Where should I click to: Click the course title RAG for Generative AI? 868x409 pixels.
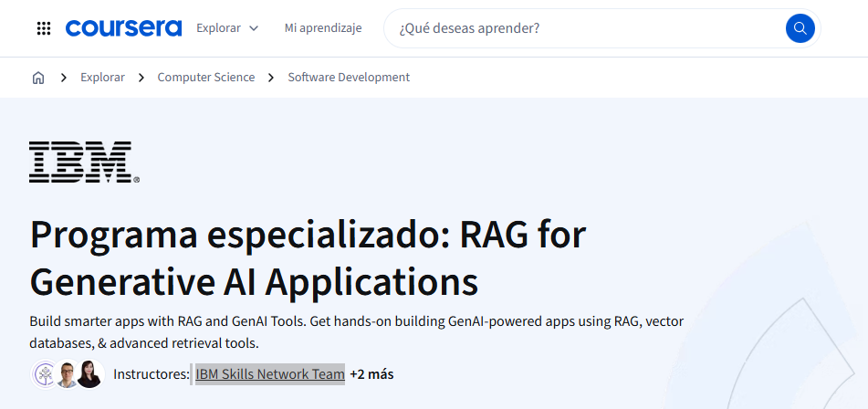pyautogui.click(x=308, y=258)
